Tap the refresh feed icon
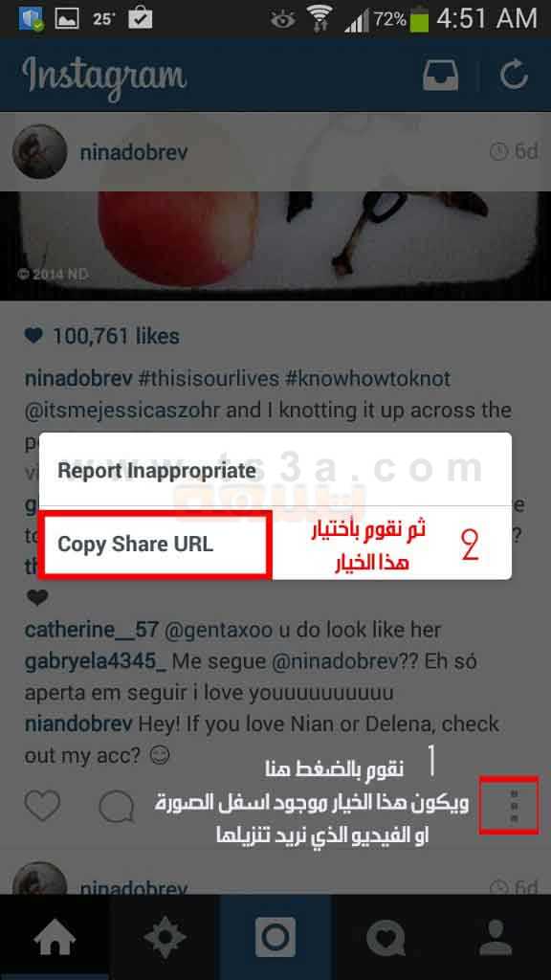Image resolution: width=551 pixels, height=980 pixels. point(514,75)
